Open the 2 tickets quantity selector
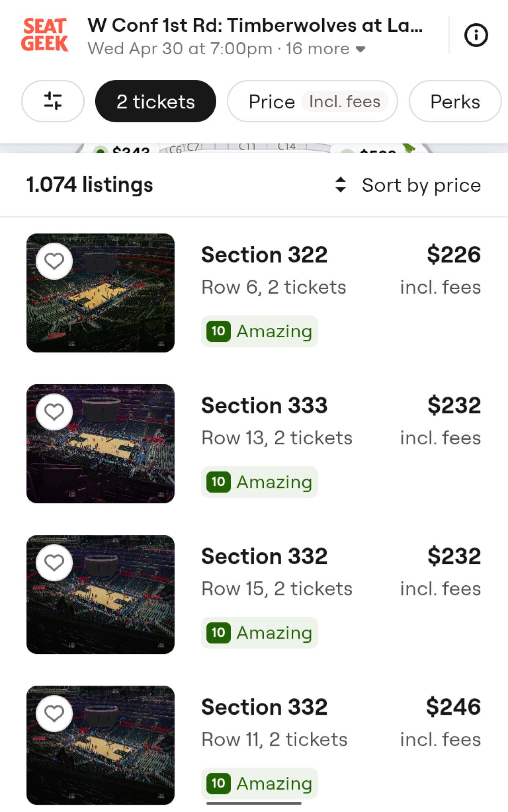508x812 pixels. coord(155,102)
